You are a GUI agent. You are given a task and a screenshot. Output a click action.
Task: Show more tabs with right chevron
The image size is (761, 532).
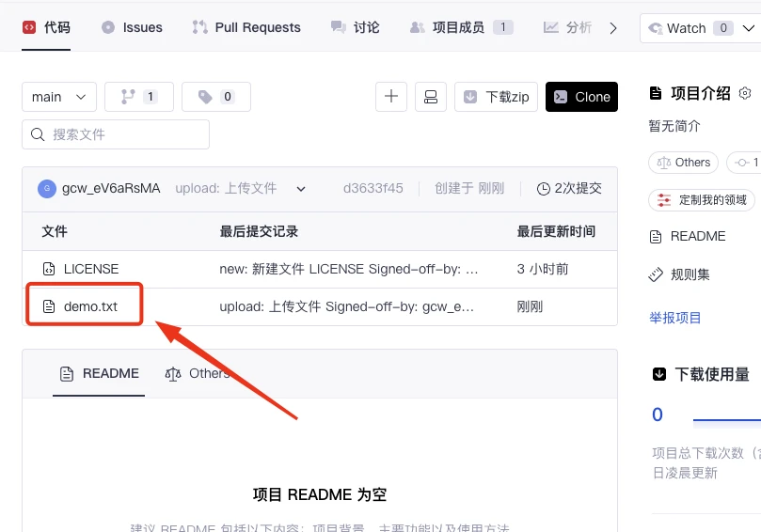(x=613, y=28)
